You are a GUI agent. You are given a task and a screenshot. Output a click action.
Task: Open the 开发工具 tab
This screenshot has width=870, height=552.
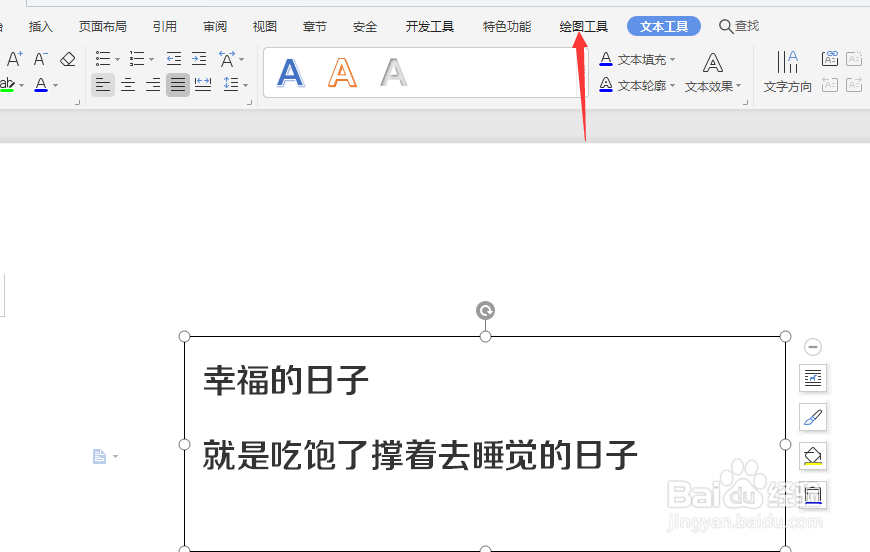pos(429,27)
